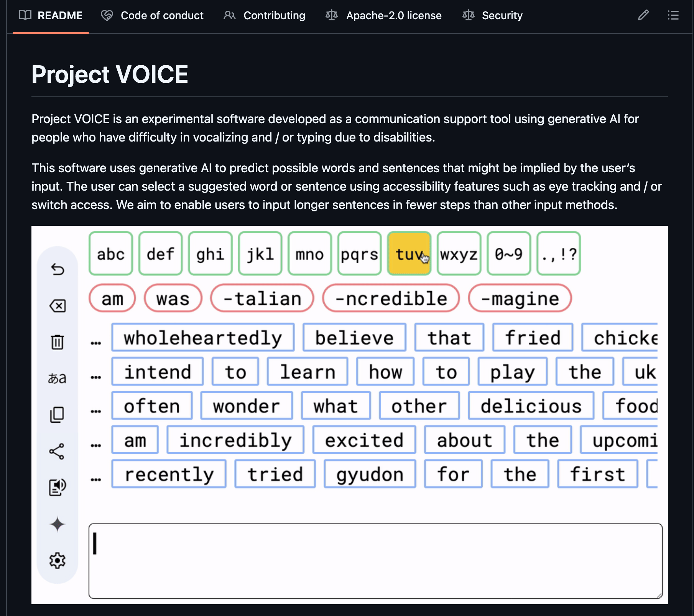This screenshot has width=694, height=616.
Task: Select the def letter group key
Action: (160, 254)
